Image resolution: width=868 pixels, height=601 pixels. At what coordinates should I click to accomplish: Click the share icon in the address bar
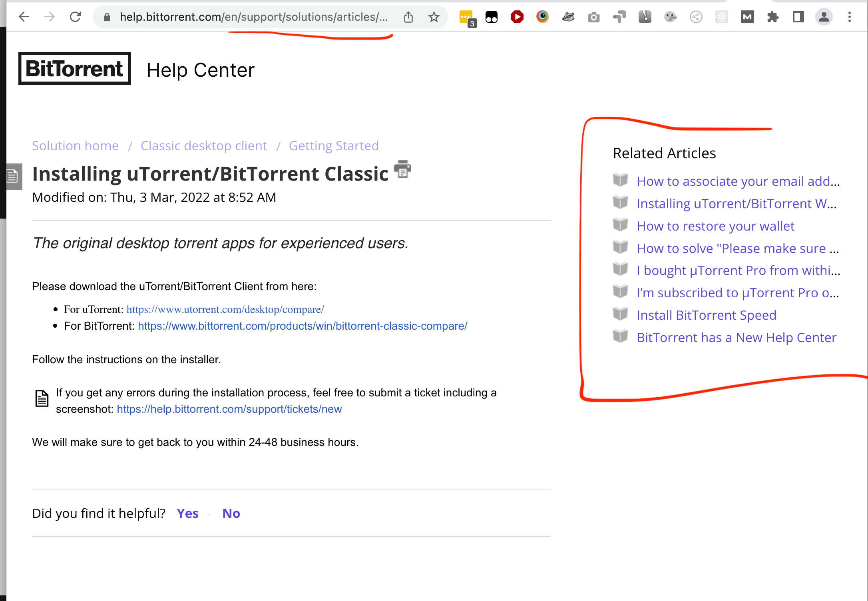point(408,17)
